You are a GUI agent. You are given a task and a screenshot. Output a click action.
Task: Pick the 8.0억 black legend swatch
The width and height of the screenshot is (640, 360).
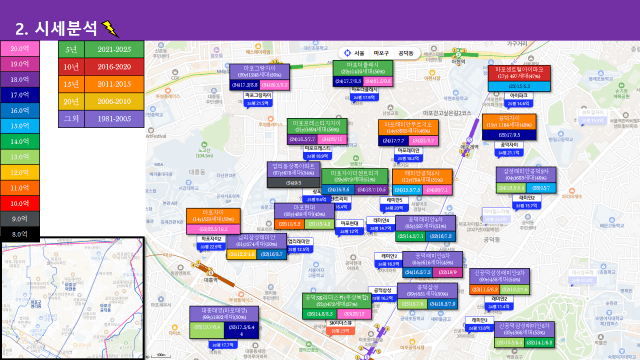20,234
